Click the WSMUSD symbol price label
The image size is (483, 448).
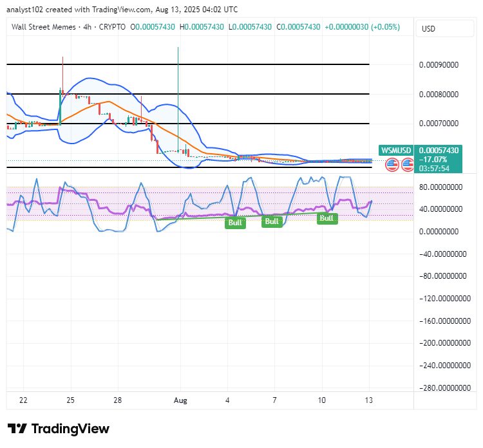(x=396, y=150)
